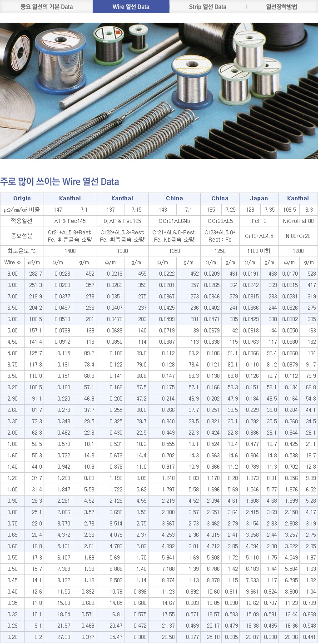Image resolution: width=318 pixels, height=644 pixels.
Task: Switch to the Strip 열선 Data tab
Action: [207, 7]
